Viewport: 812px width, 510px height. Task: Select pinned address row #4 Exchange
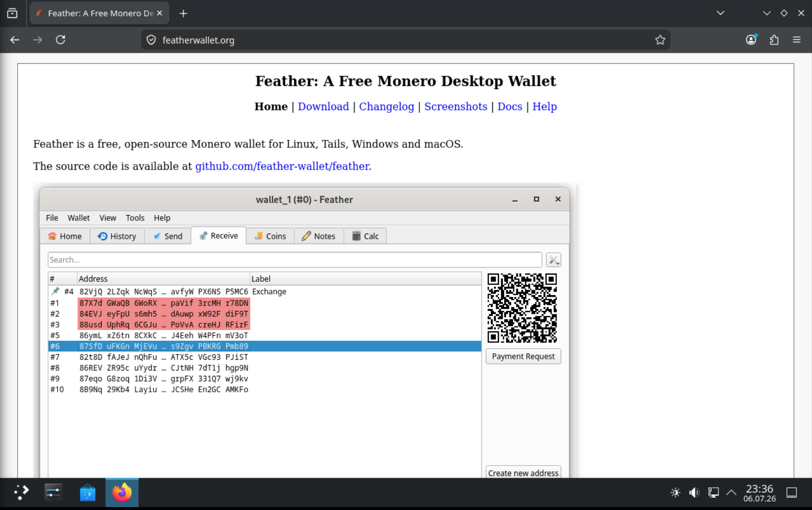click(x=265, y=292)
